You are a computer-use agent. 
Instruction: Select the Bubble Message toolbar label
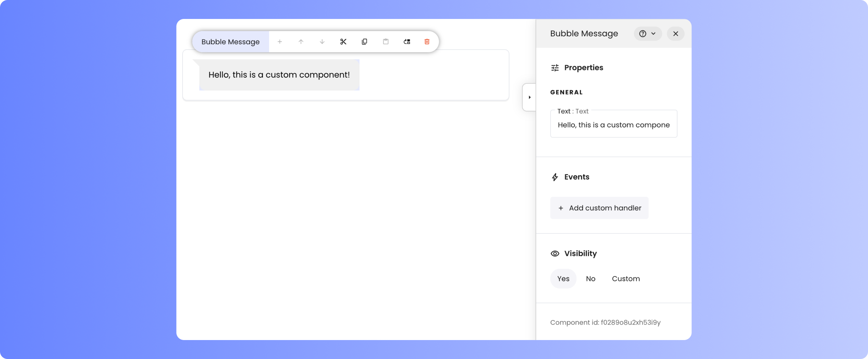(230, 42)
